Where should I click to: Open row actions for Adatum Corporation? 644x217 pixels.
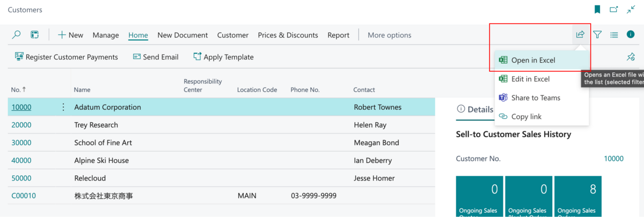click(63, 107)
